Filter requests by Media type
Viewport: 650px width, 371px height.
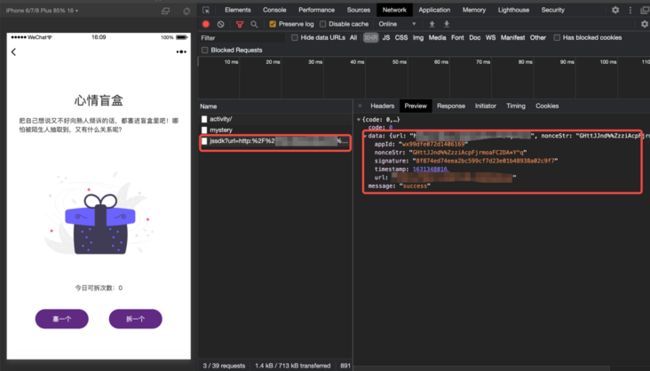(x=437, y=38)
